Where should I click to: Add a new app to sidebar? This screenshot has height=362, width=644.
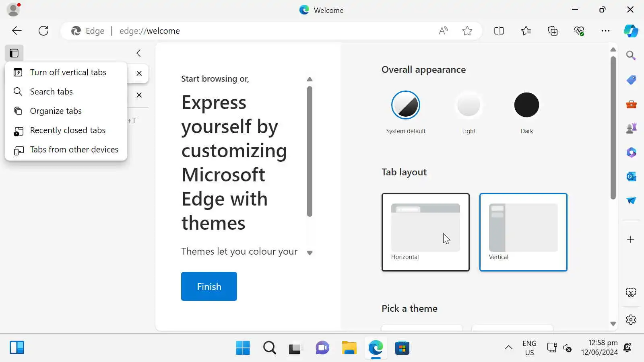(x=631, y=239)
